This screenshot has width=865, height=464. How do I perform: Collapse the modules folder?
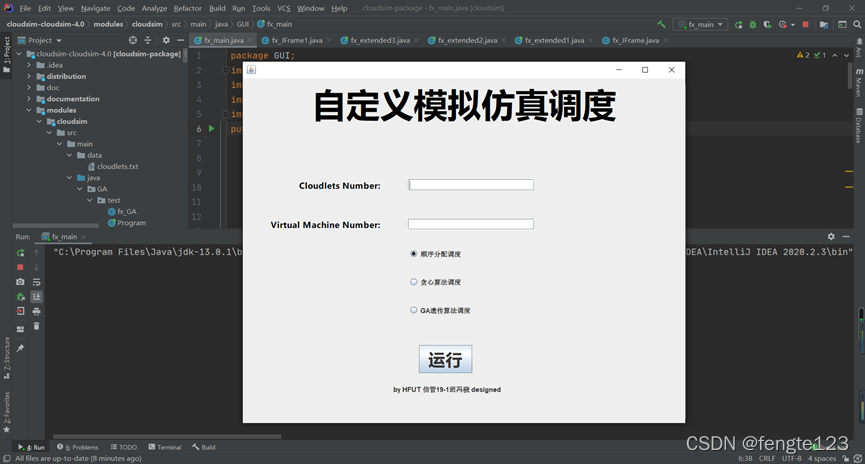click(29, 110)
